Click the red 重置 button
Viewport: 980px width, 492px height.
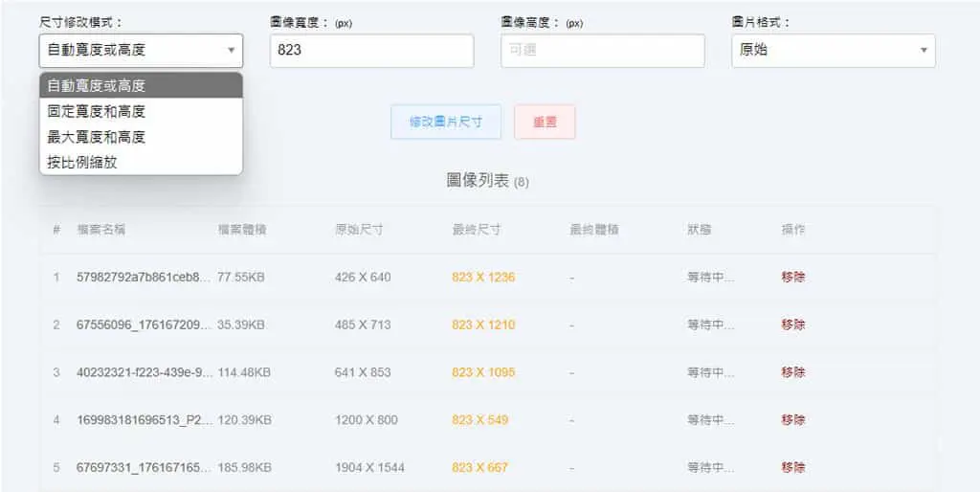(545, 122)
